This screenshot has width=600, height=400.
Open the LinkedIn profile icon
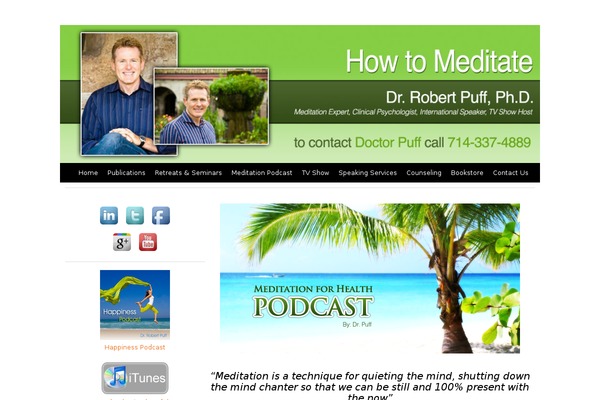pyautogui.click(x=109, y=216)
